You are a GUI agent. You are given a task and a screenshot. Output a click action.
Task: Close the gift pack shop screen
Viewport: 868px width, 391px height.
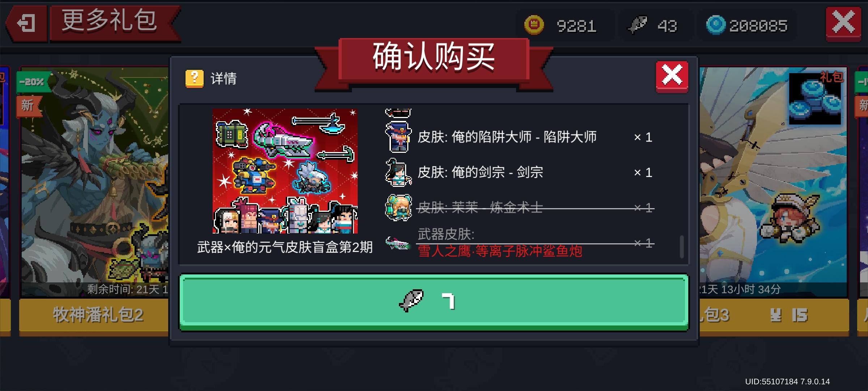pos(843,23)
